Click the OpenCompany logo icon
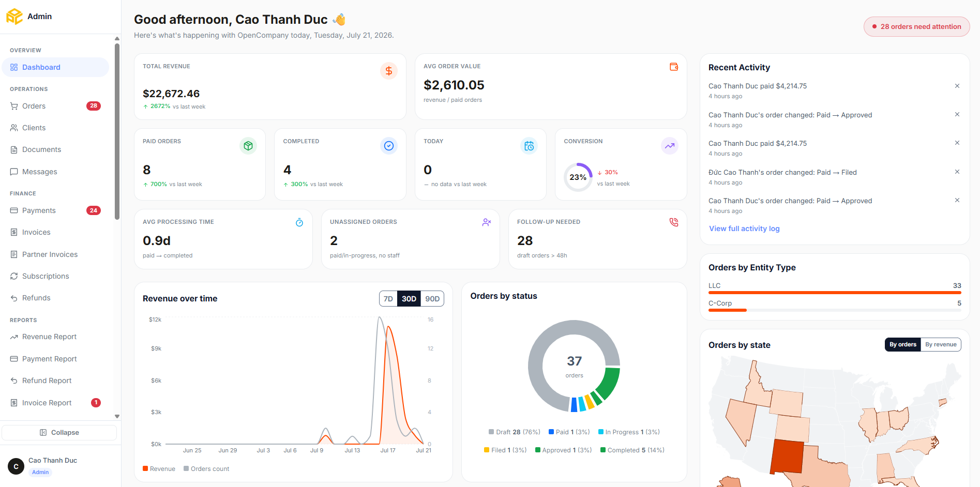The width and height of the screenshot is (980, 487). [14, 16]
